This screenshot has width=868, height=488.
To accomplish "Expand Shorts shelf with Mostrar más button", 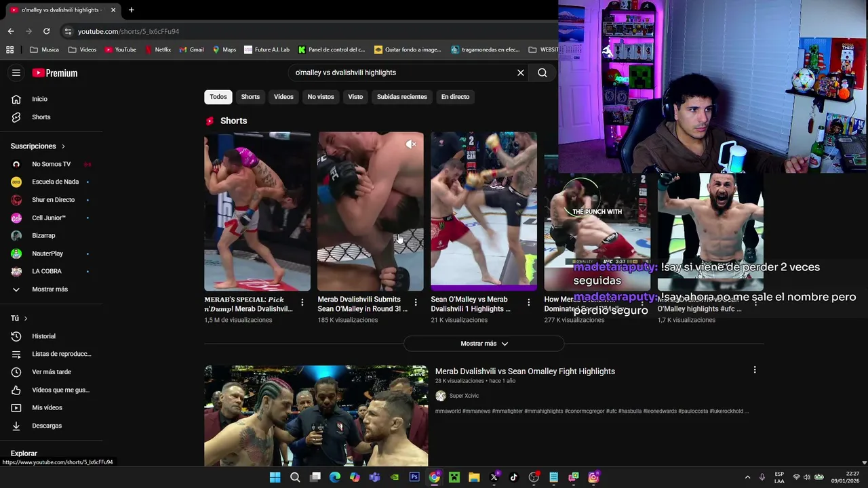I will click(484, 344).
